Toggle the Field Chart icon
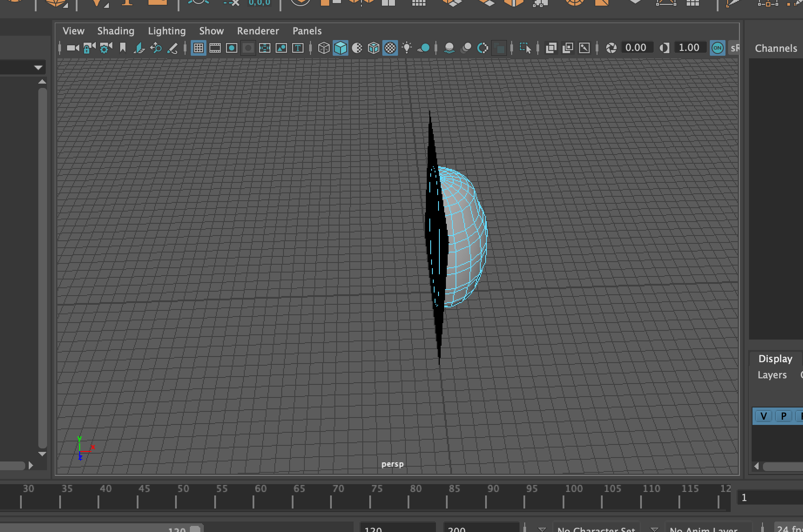The image size is (803, 532). 265,48
